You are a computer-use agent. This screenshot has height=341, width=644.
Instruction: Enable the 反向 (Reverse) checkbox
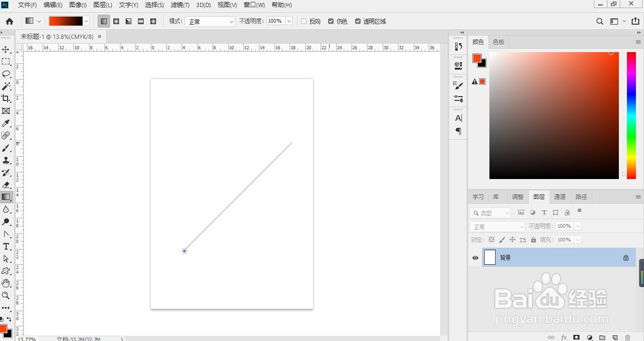pyautogui.click(x=304, y=21)
